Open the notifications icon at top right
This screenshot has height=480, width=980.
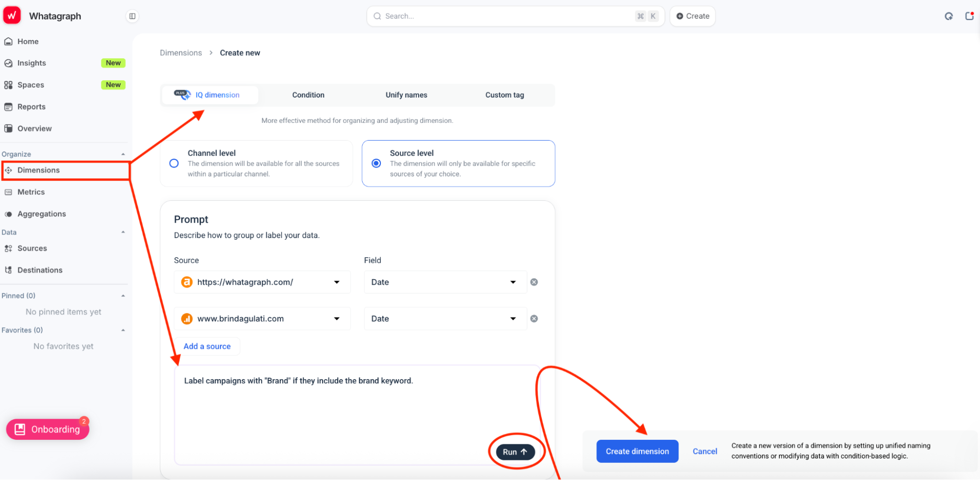coord(969,16)
